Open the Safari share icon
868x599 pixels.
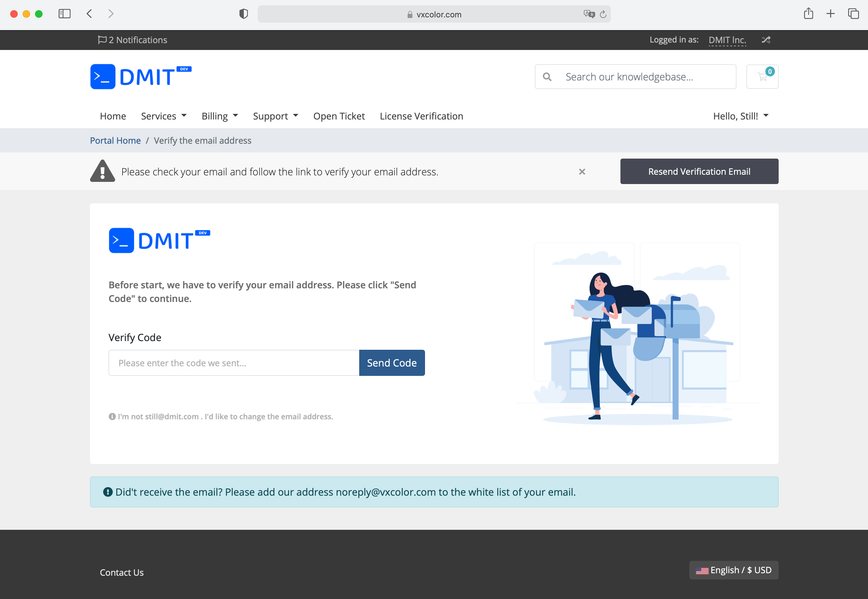[808, 14]
